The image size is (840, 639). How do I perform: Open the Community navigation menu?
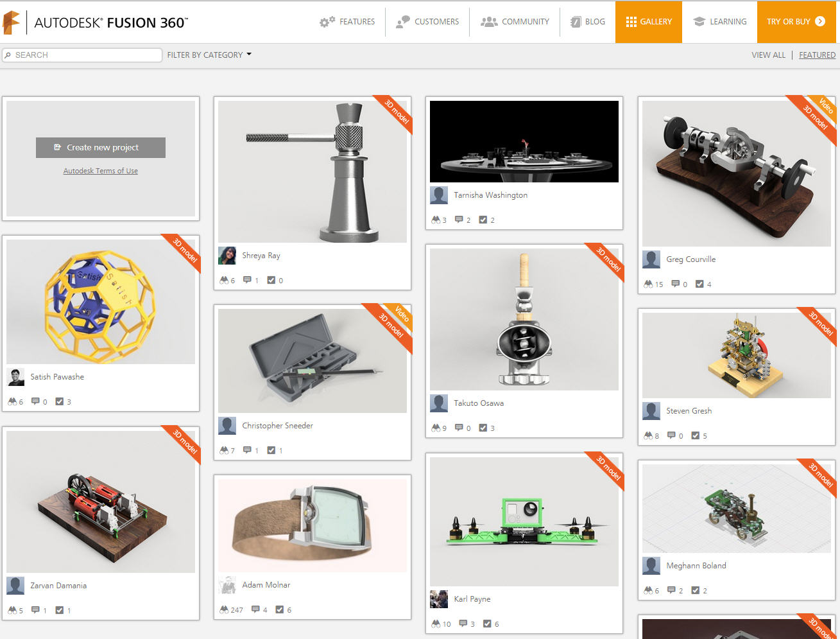[515, 22]
